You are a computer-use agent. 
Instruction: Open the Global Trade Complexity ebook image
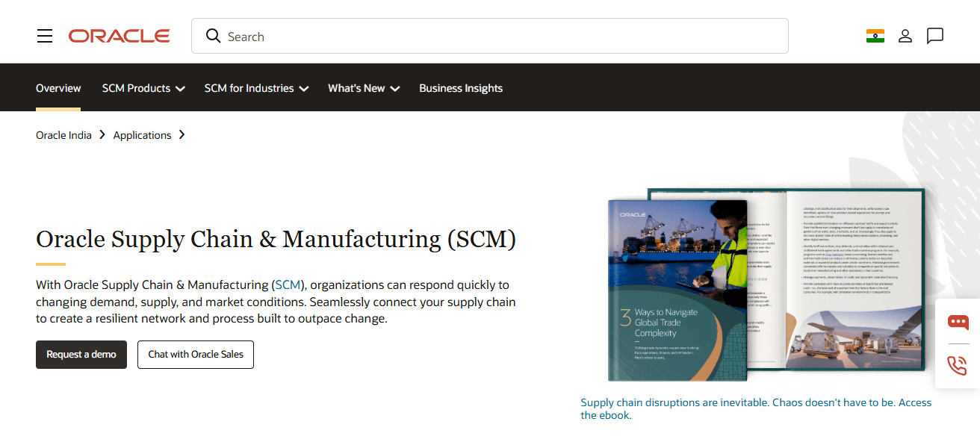766,284
